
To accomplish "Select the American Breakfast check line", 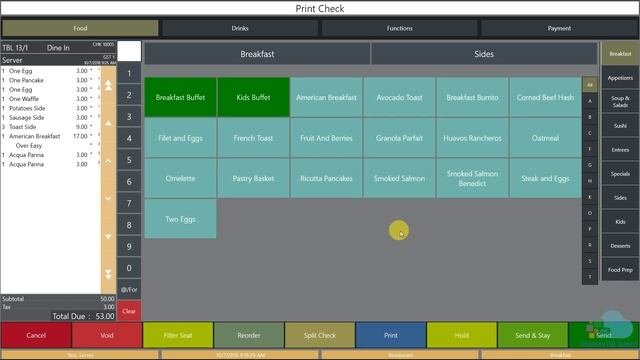I will pyautogui.click(x=51, y=136).
